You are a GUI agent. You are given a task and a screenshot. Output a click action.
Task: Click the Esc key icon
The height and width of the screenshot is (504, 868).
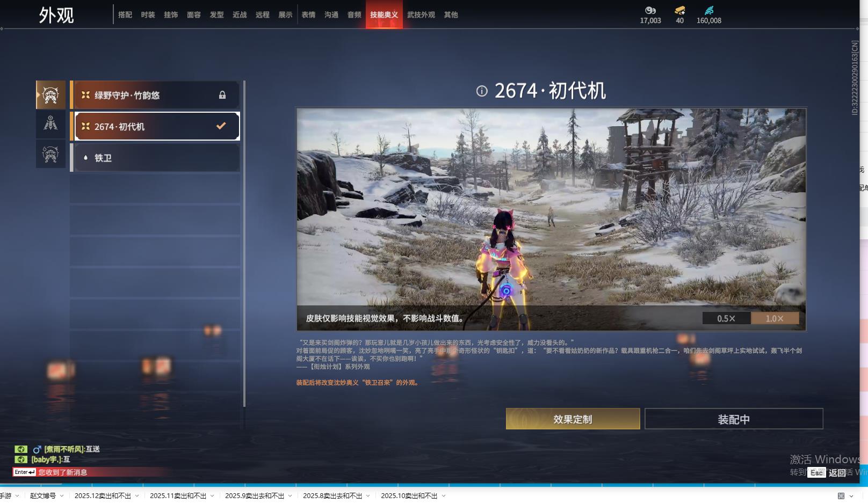816,473
